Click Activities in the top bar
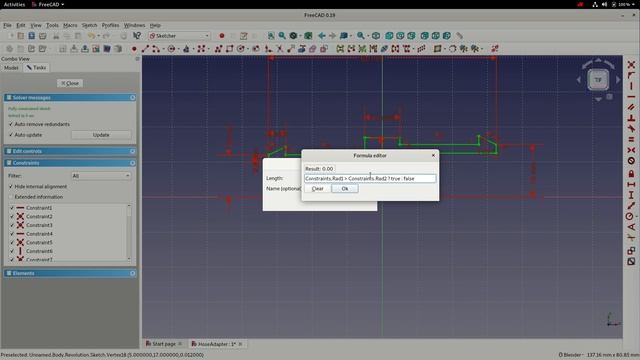This screenshot has width=640, height=360. click(14, 4)
